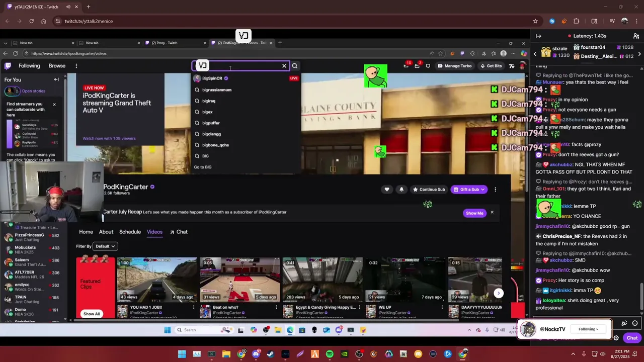Select the bigpuffer search suggestion
644x362 pixels.
point(246,123)
